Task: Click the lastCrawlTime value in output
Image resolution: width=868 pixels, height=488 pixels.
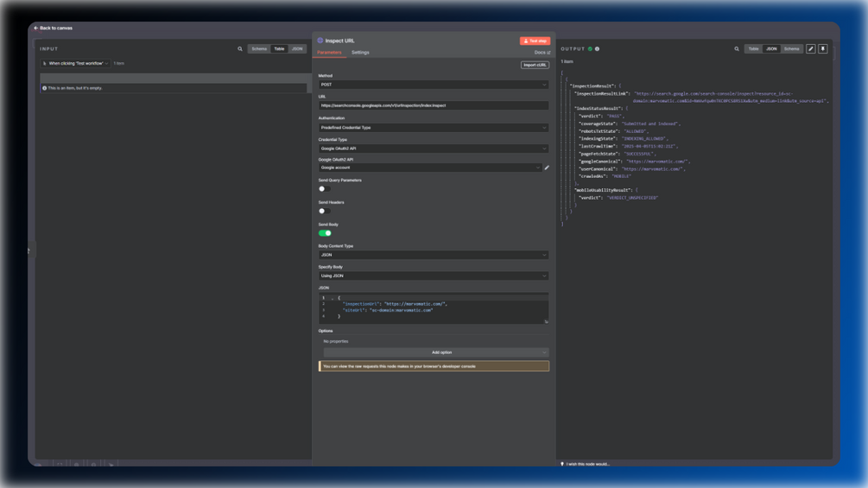Action: click(x=649, y=146)
